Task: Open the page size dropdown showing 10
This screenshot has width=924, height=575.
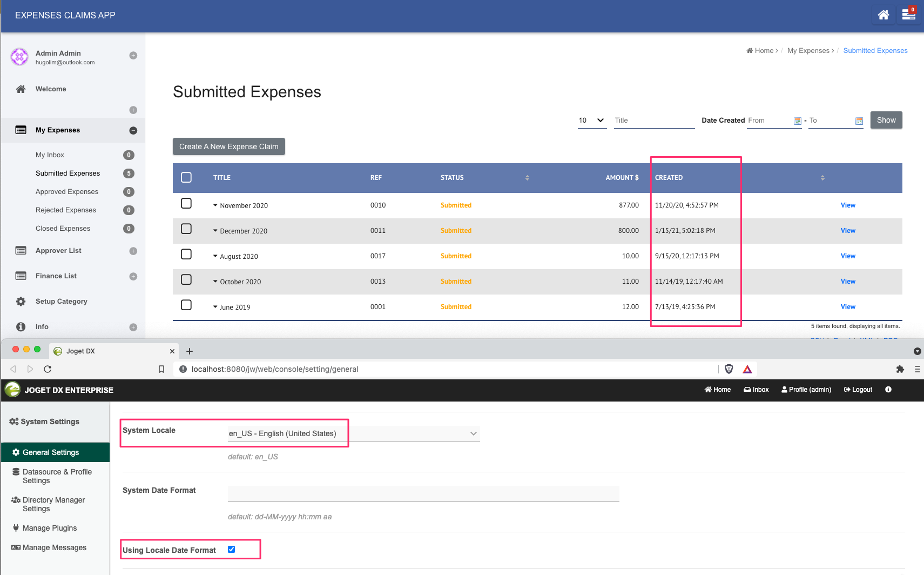Action: click(591, 121)
